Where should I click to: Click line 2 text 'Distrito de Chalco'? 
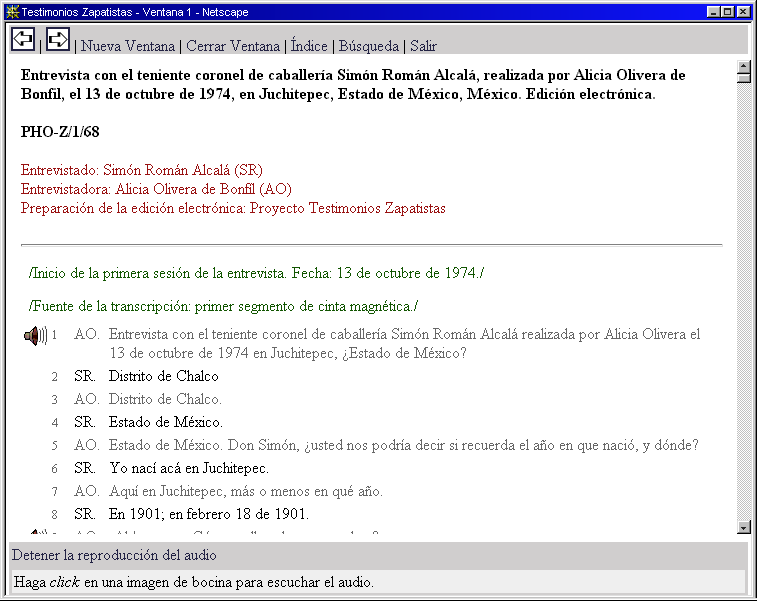[x=163, y=377]
